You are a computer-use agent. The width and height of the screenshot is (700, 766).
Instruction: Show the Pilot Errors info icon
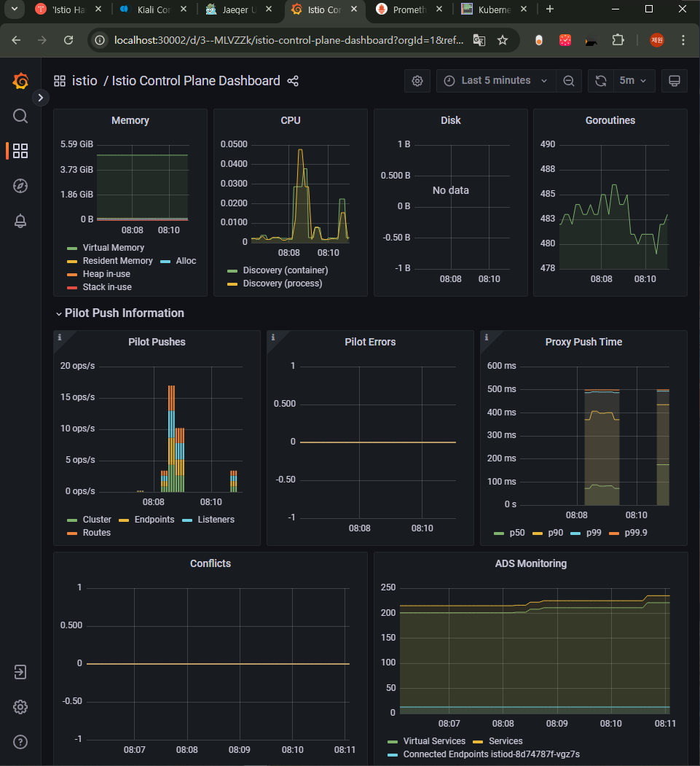coord(273,337)
